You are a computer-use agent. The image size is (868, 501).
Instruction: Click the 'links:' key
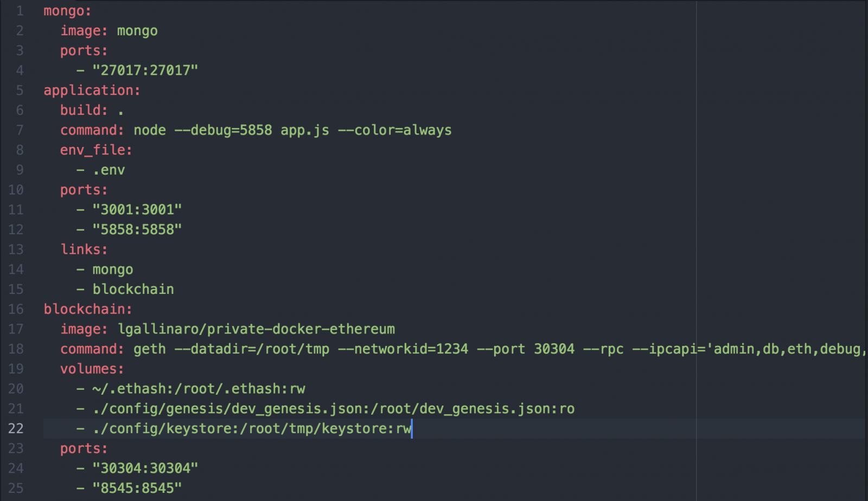tap(84, 249)
